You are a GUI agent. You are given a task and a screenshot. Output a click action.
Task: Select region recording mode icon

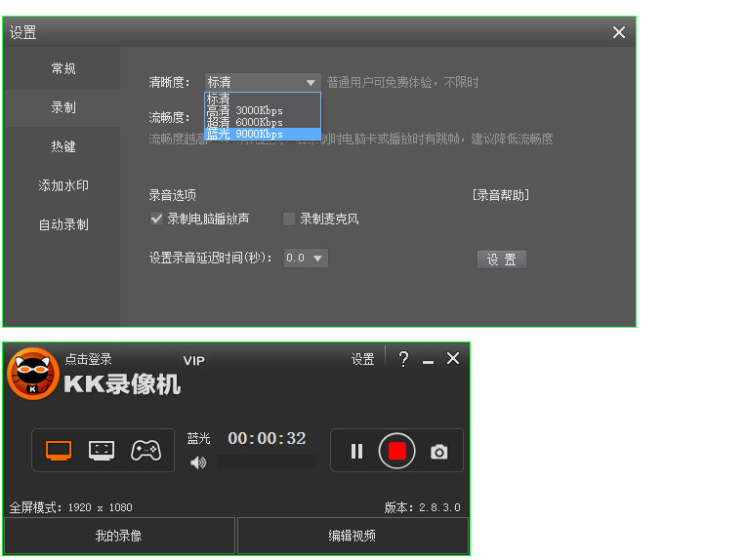[102, 450]
